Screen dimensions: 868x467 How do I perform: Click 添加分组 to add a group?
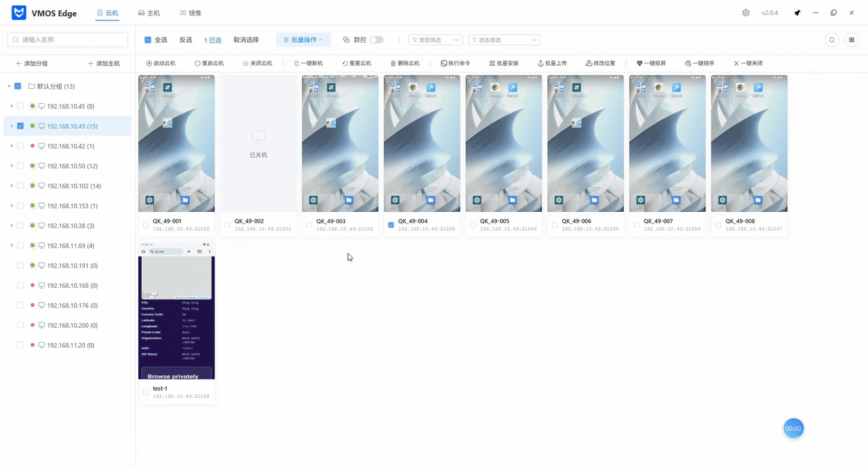pyautogui.click(x=32, y=63)
